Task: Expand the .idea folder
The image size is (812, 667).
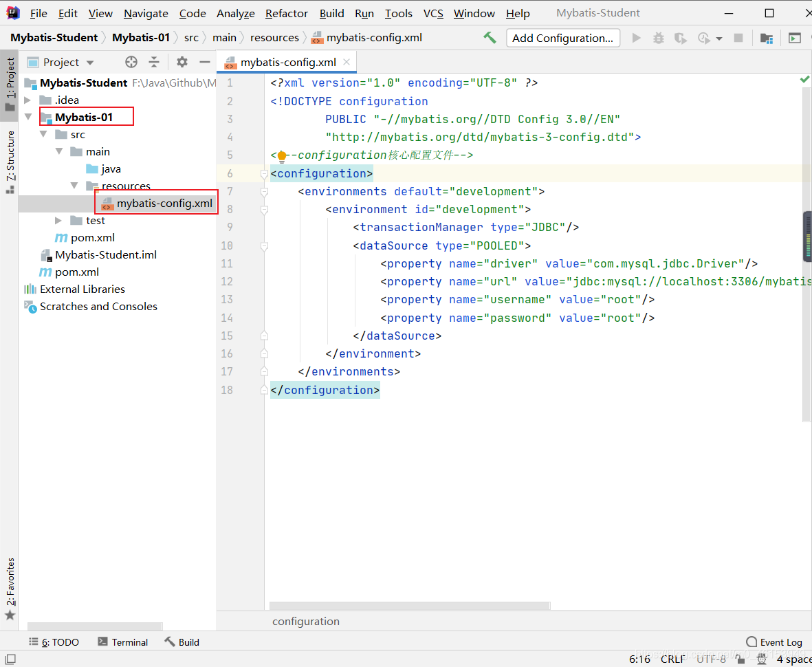Action: pyautogui.click(x=28, y=100)
